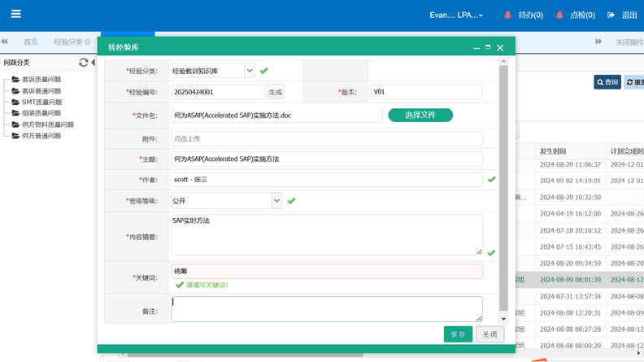Refresh the 问题分类 tree with the refresh icon
This screenshot has width=644, height=362.
point(83,63)
